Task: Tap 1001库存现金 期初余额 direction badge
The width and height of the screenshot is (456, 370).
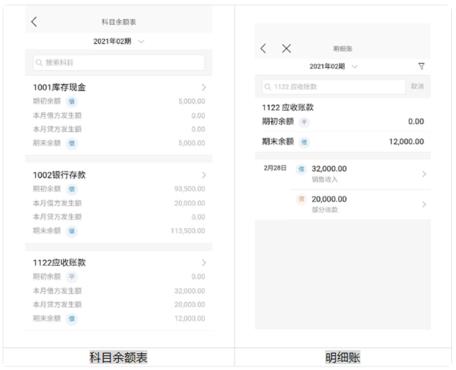Action: 72,101
